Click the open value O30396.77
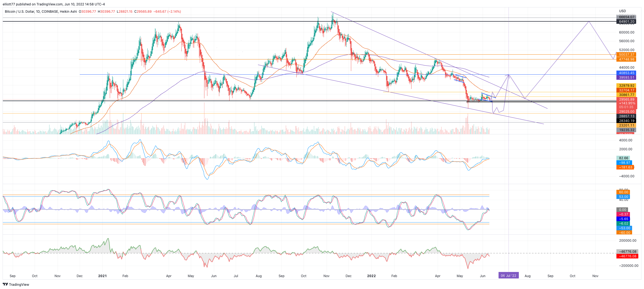Image resolution: width=644 pixels, height=289 pixels. click(x=87, y=12)
